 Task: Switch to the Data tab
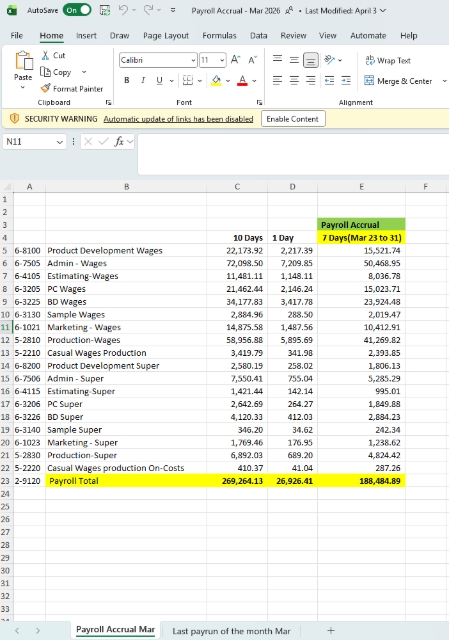[258, 36]
